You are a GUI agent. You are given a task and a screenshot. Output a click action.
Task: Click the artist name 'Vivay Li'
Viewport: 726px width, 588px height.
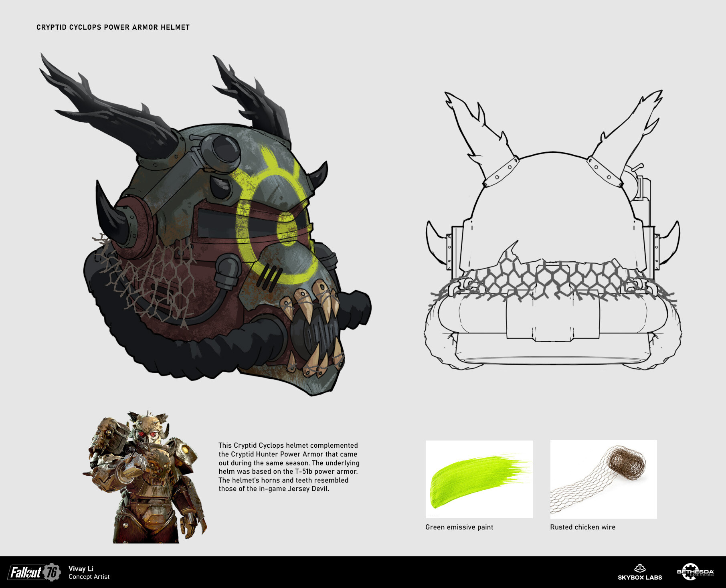pyautogui.click(x=81, y=569)
